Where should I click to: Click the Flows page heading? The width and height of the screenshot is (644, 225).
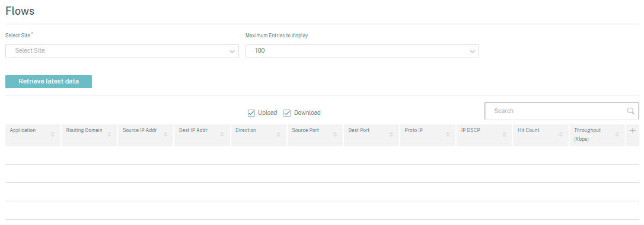click(20, 11)
